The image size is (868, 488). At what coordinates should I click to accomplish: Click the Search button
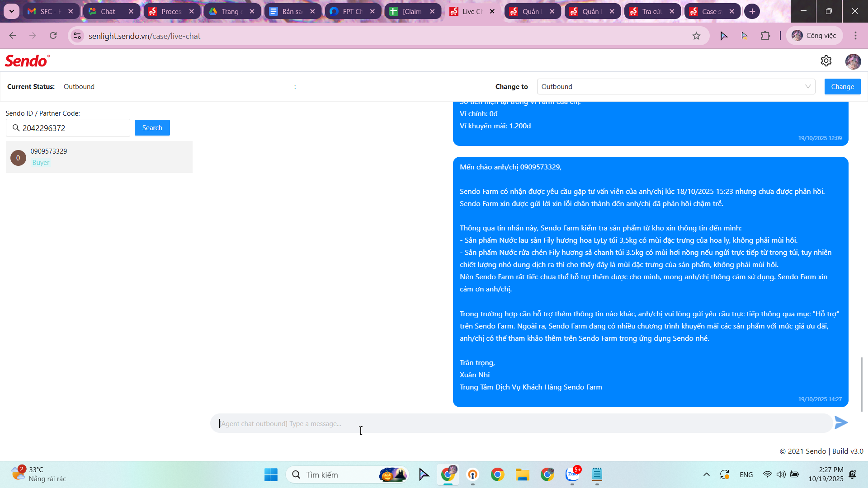pos(152,128)
